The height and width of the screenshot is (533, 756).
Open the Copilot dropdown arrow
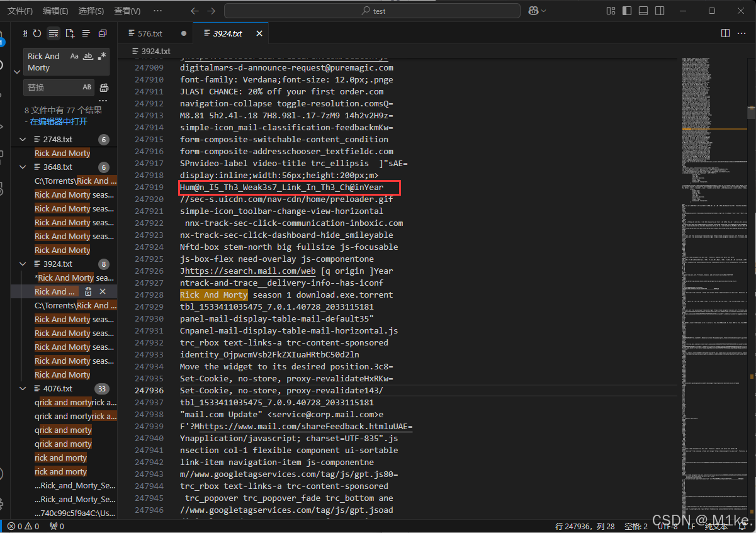click(x=544, y=11)
